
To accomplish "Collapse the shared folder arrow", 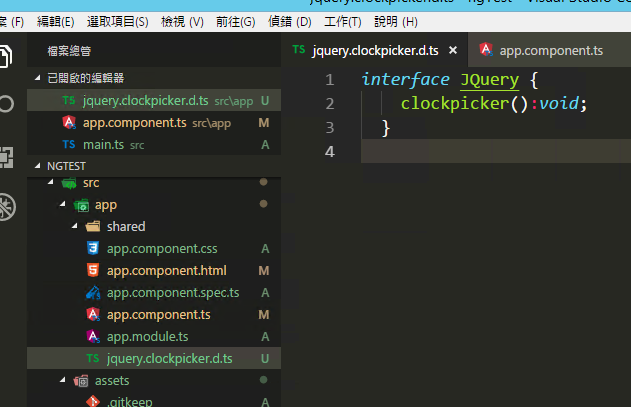I will point(74,226).
